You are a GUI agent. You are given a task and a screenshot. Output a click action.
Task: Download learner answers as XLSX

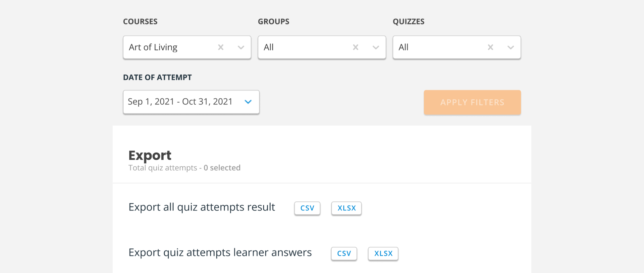(383, 253)
